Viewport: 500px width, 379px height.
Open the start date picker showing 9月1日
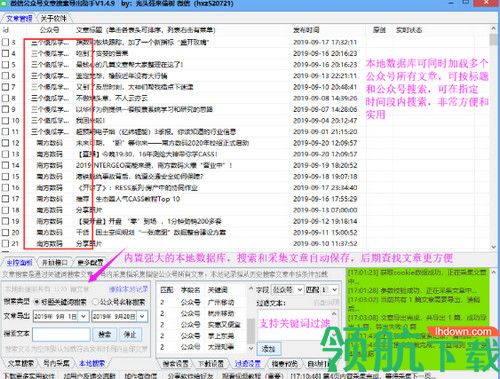click(83, 316)
